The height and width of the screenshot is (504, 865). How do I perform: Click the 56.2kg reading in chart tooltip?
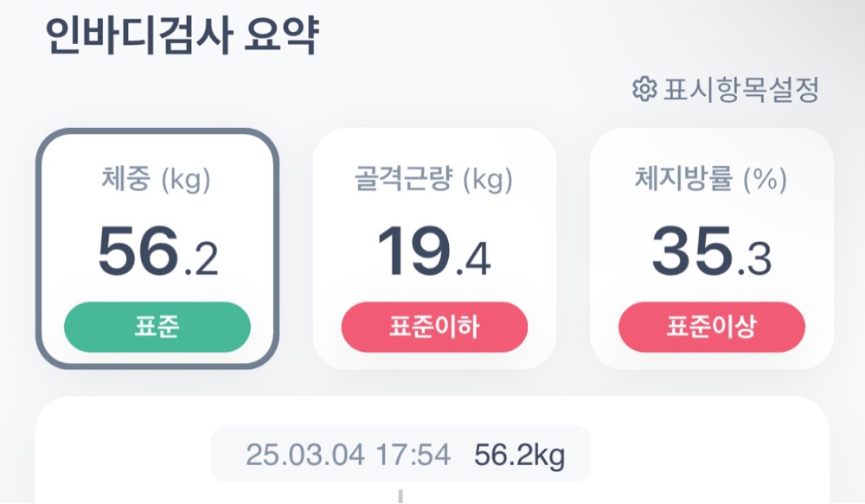tap(519, 454)
